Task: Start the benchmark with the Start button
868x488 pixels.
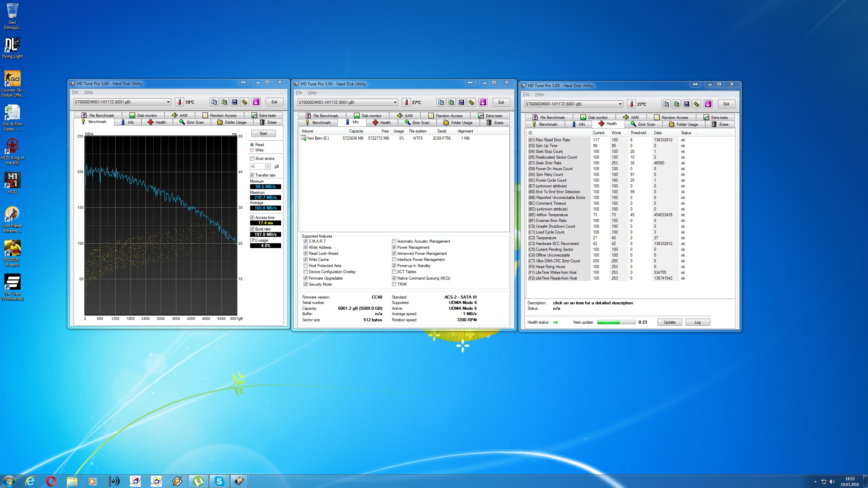Action: 263,134
